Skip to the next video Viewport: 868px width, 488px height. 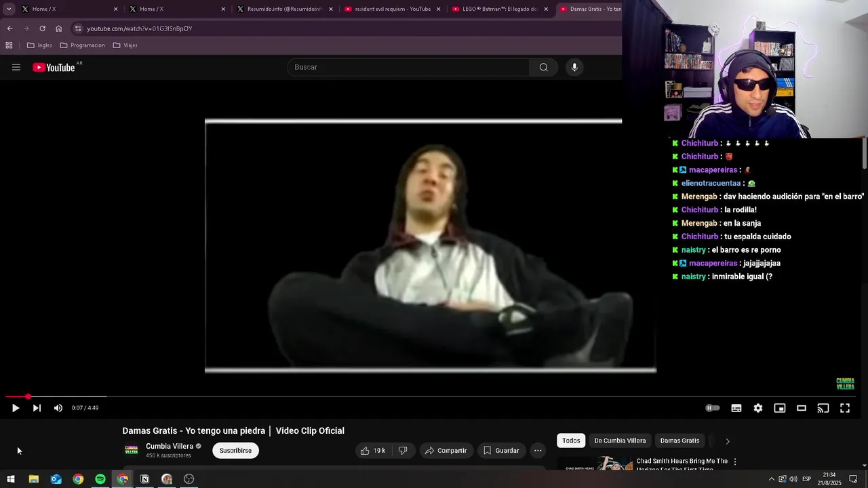[37, 408]
